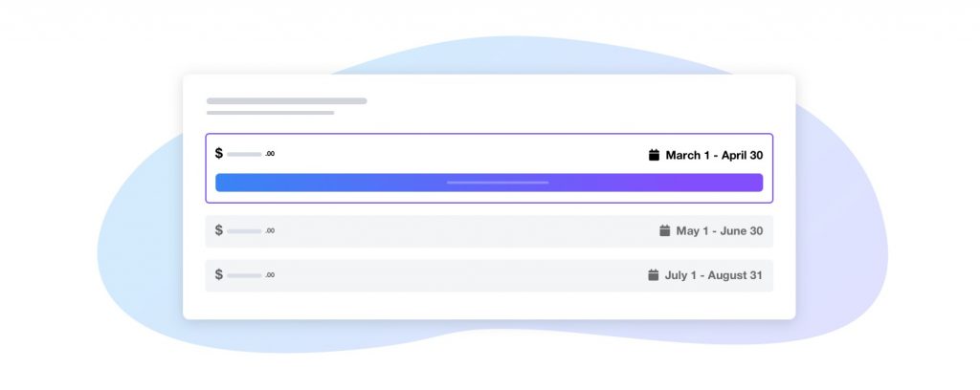This screenshot has width=980, height=390.
Task: Click the .00 cents text in the first row
Action: [x=270, y=154]
